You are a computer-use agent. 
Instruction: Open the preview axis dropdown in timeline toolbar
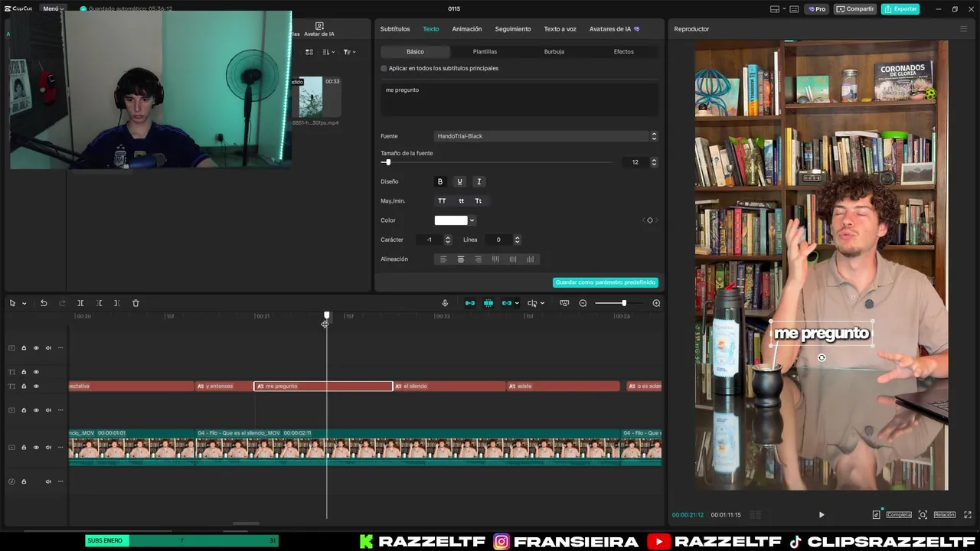542,303
